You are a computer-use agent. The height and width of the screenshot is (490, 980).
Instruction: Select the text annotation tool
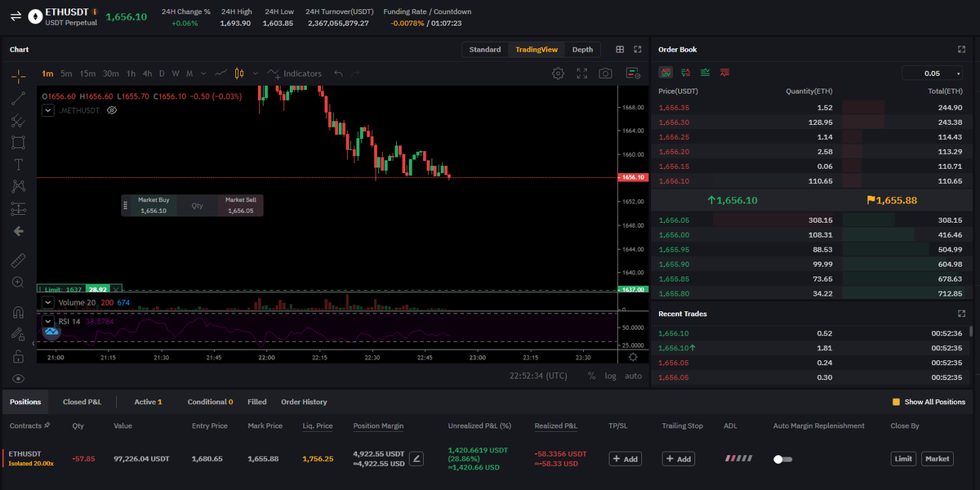(x=18, y=165)
